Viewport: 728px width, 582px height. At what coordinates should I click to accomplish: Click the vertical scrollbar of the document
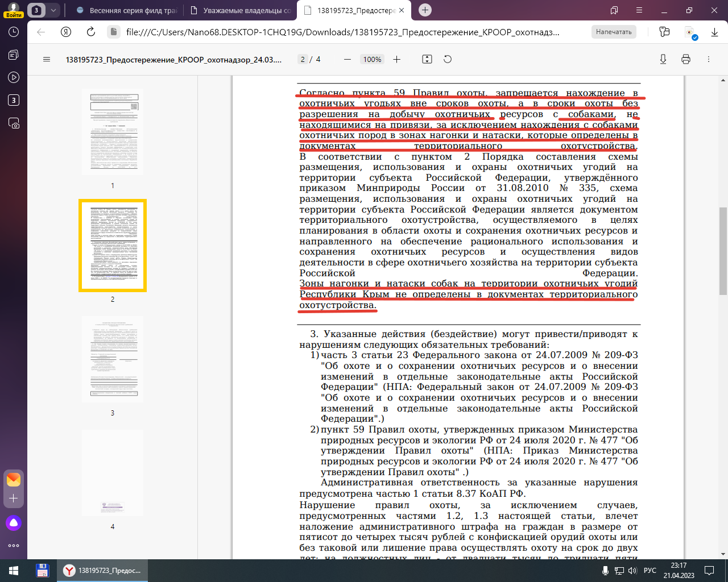(x=723, y=251)
